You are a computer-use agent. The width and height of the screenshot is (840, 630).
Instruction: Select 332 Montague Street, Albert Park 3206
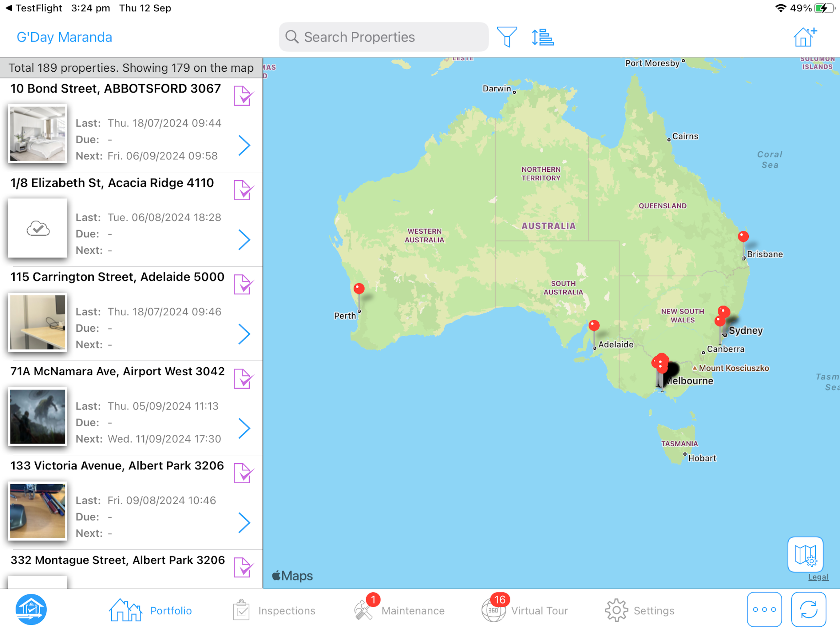(x=118, y=560)
